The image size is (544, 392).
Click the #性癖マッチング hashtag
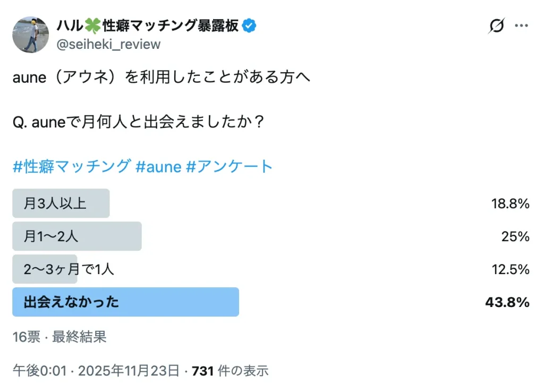tap(71, 166)
